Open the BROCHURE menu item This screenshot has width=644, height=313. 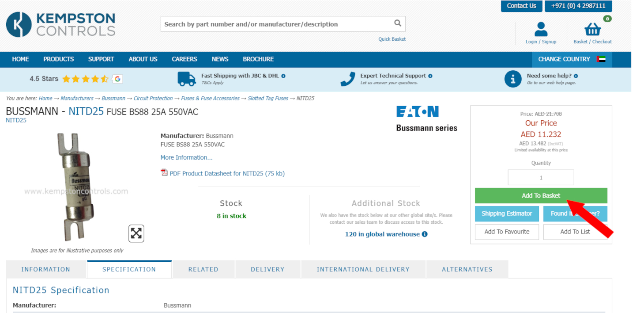pyautogui.click(x=258, y=59)
